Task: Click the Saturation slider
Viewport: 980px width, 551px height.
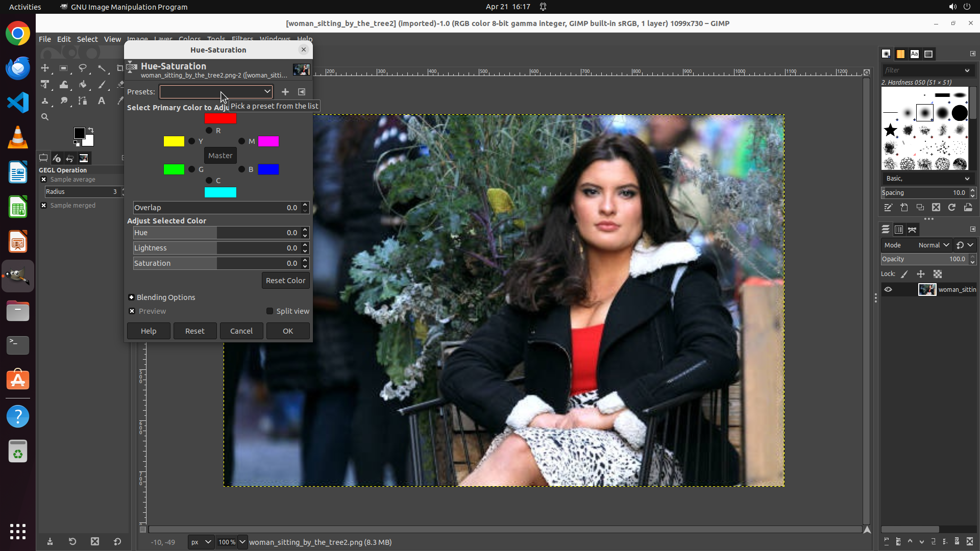Action: coord(216,263)
